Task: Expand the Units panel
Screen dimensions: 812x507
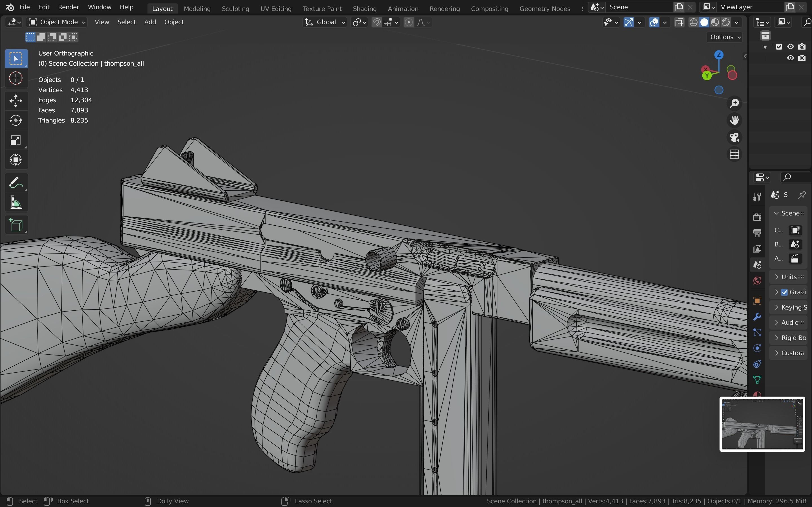Action: [789, 277]
